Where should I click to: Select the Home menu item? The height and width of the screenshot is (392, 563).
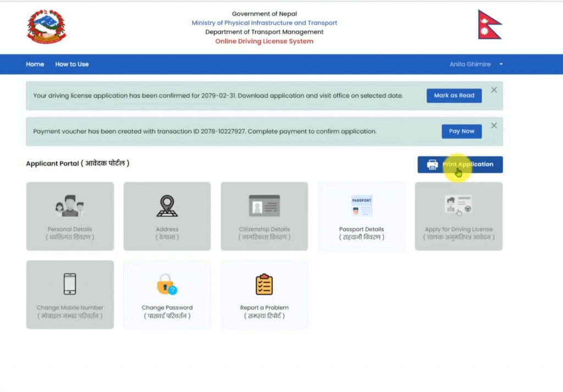click(x=35, y=64)
